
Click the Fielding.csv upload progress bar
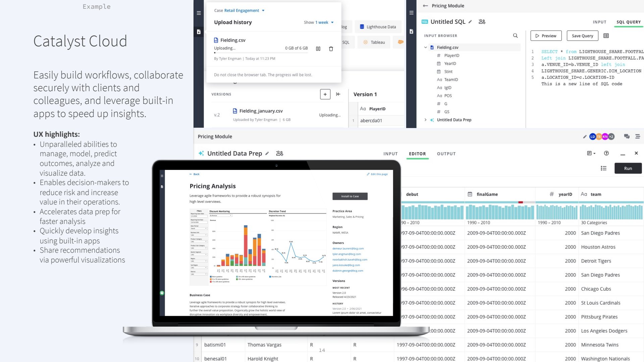point(261,53)
